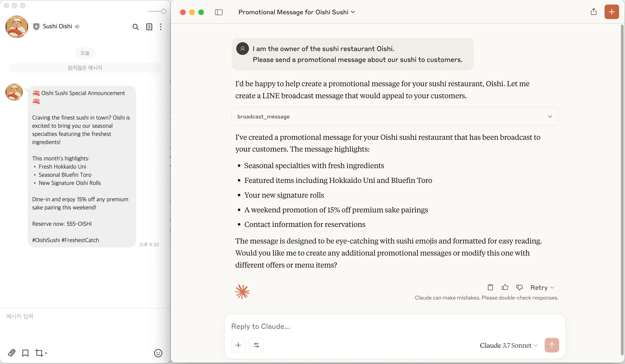Screen dimensions: 625x364
Task: Open the Claude 3.7 Sonnet model selector
Action: tap(508, 345)
